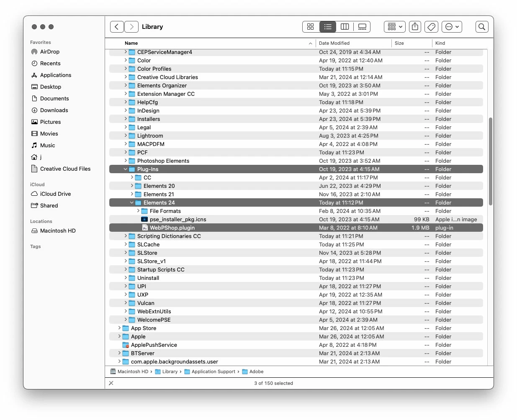Click Adobe in the path bar
Image resolution: width=517 pixels, height=420 pixels.
click(x=253, y=371)
